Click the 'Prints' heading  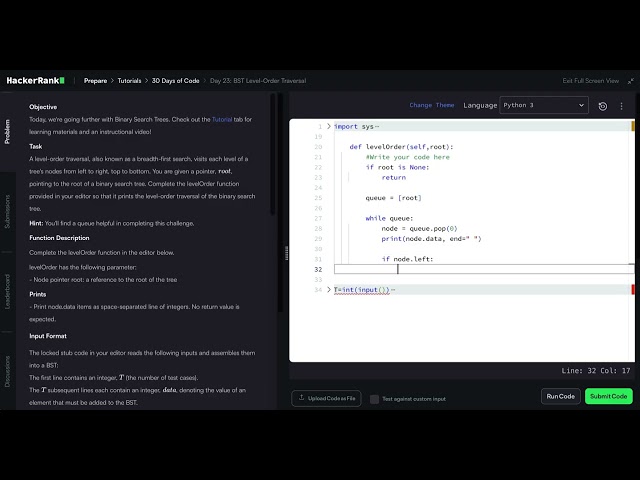(38, 294)
